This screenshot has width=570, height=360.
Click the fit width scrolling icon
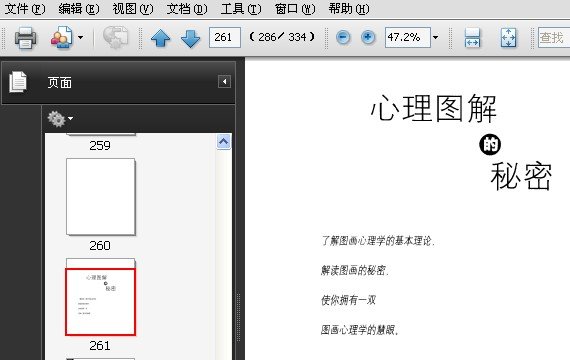click(x=472, y=37)
